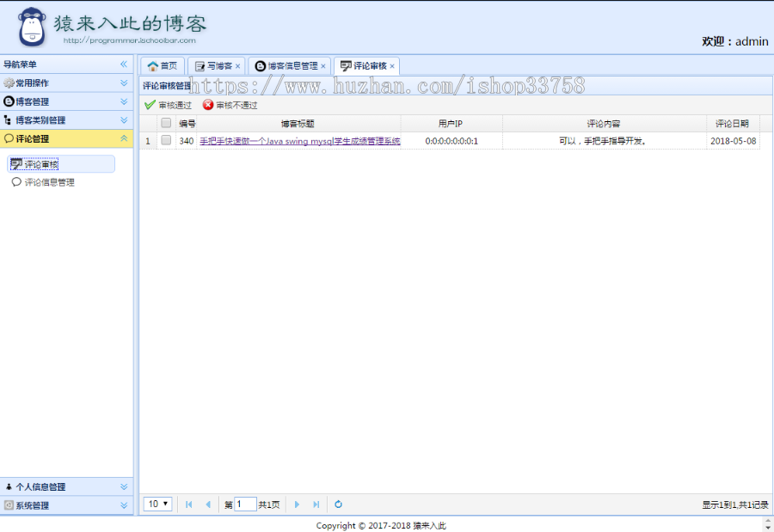This screenshot has width=774, height=532.
Task: Go to last page using pagination icon
Action: [x=316, y=504]
